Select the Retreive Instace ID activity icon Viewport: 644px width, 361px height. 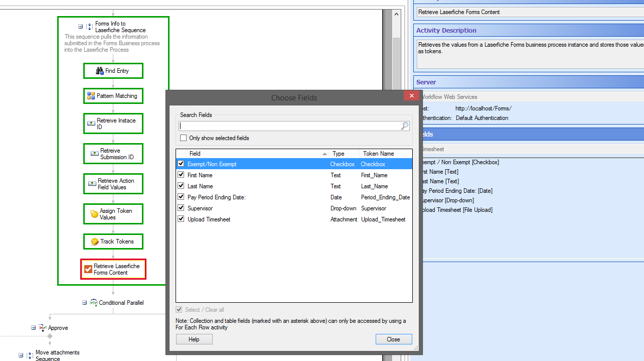click(x=91, y=123)
